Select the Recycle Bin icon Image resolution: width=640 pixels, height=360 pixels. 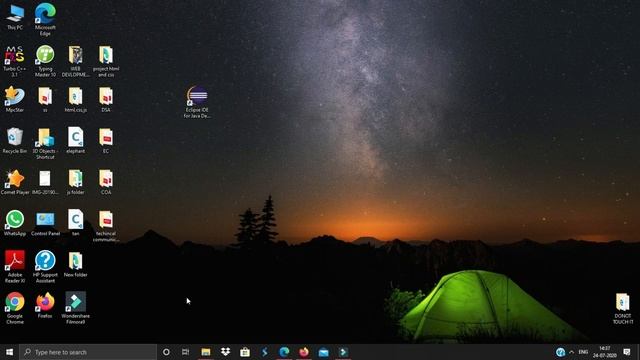point(15,141)
